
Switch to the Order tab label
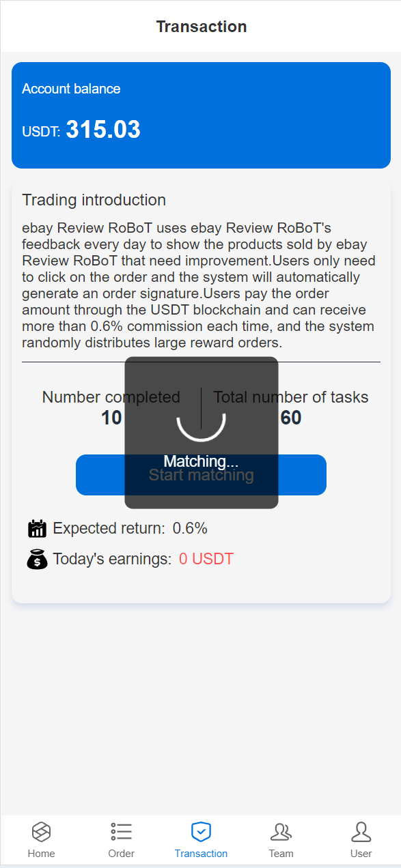click(x=121, y=854)
